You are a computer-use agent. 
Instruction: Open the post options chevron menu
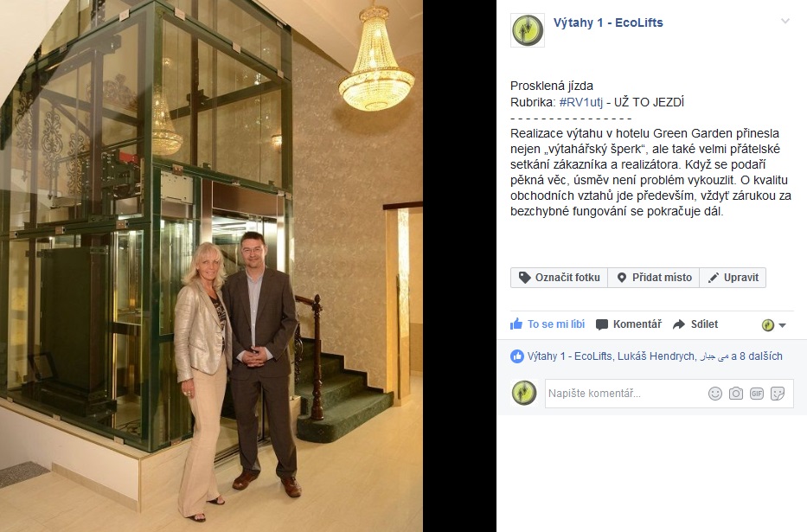tap(785, 21)
